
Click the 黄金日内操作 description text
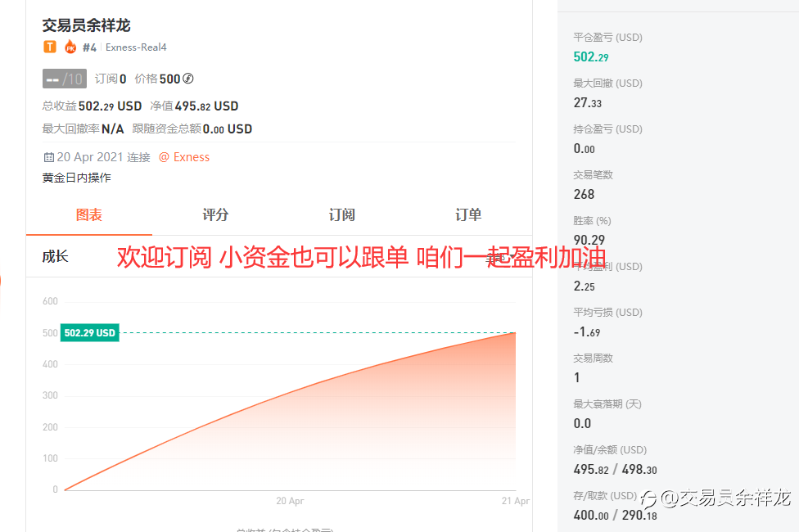[76, 178]
